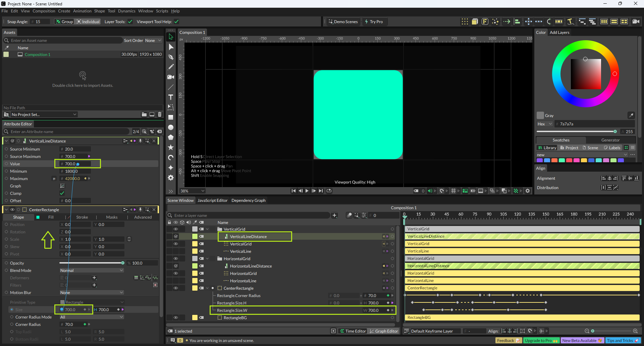
Task: Select the Polygon shape tool
Action: click(x=171, y=137)
